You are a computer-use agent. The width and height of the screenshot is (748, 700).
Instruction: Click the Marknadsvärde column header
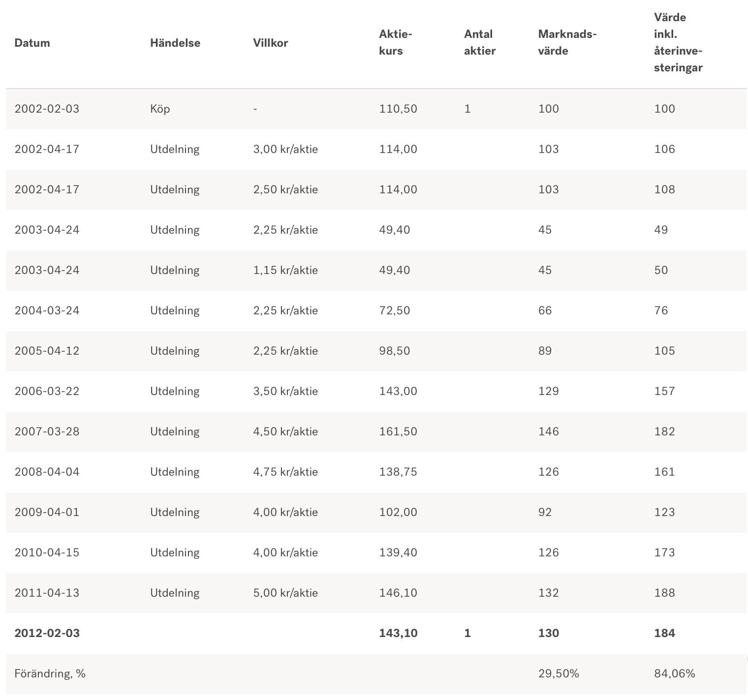point(567,42)
